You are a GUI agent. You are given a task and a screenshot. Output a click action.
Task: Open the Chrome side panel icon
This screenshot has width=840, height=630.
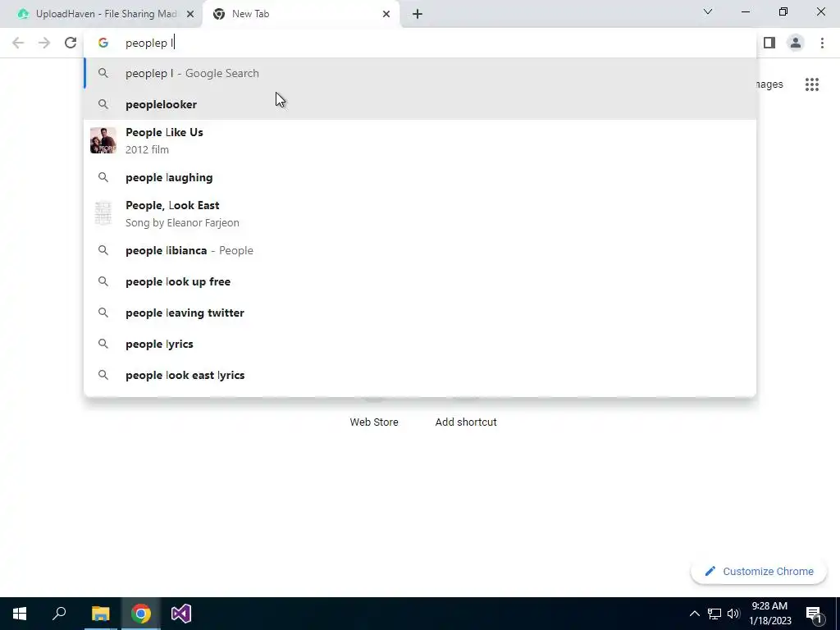[769, 43]
